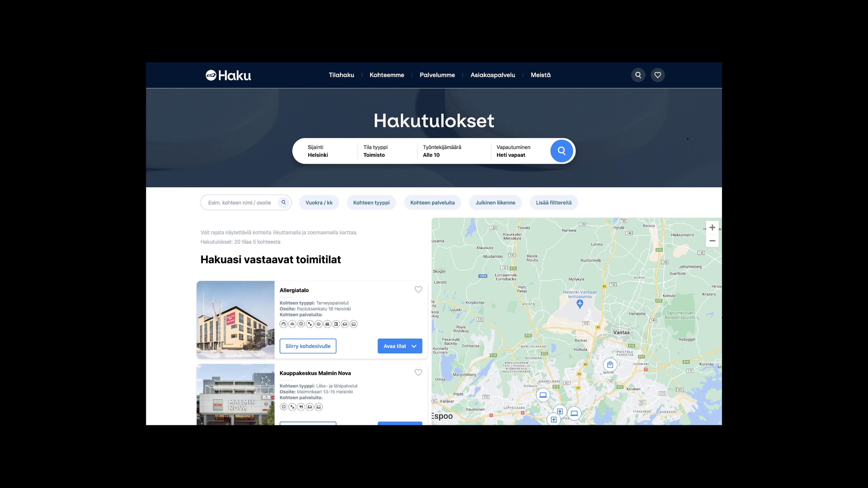Viewport: 868px width, 488px height.
Task: Click Allergiatalo headset customer service icon
Action: coord(283,324)
